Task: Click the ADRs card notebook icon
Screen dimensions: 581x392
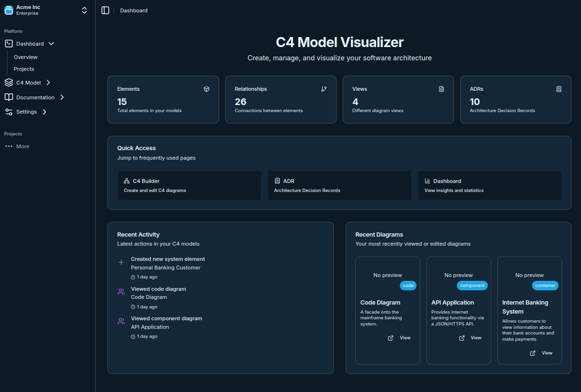Action: coord(559,89)
